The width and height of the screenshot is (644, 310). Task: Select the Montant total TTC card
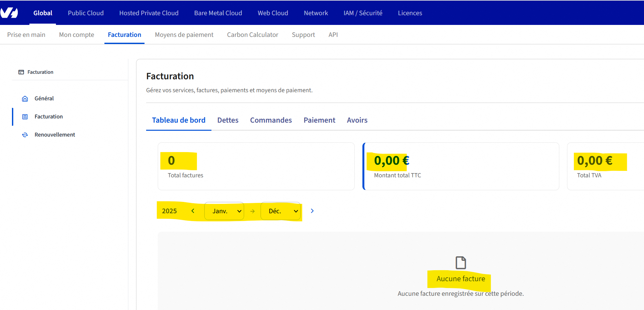point(461,166)
